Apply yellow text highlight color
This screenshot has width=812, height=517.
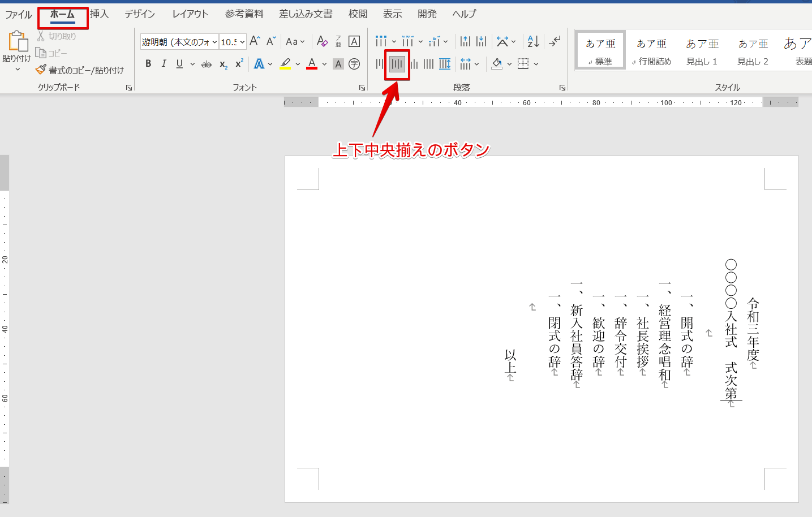[x=285, y=64]
